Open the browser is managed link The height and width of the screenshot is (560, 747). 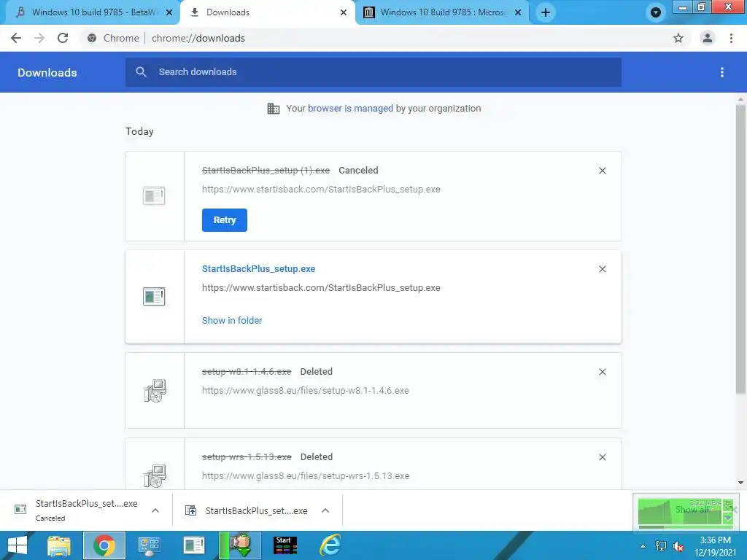click(x=351, y=108)
